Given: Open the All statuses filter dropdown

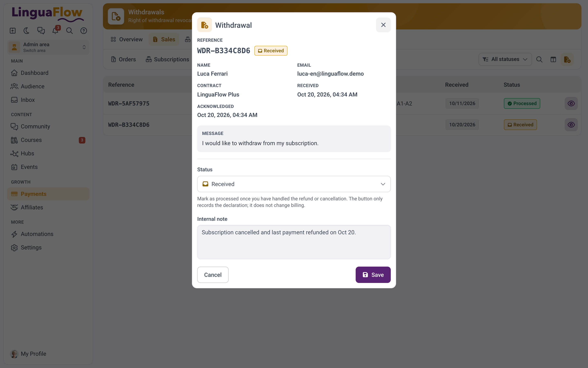Looking at the screenshot, I should pos(505,59).
